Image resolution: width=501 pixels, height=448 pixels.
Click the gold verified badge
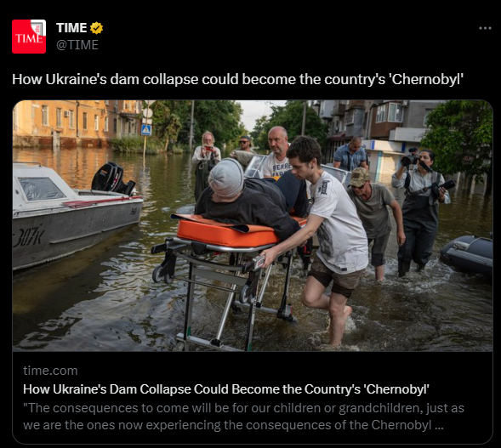[x=96, y=28]
